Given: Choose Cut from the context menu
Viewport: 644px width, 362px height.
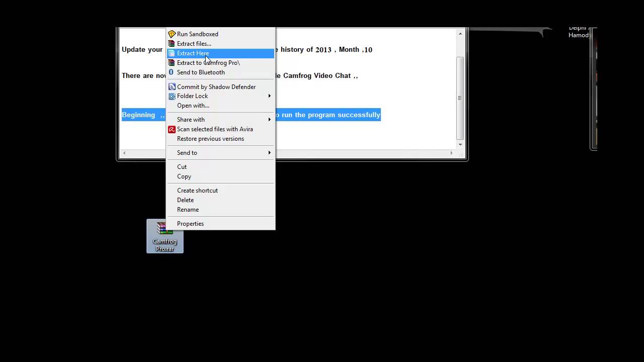Looking at the screenshot, I should coord(221,167).
